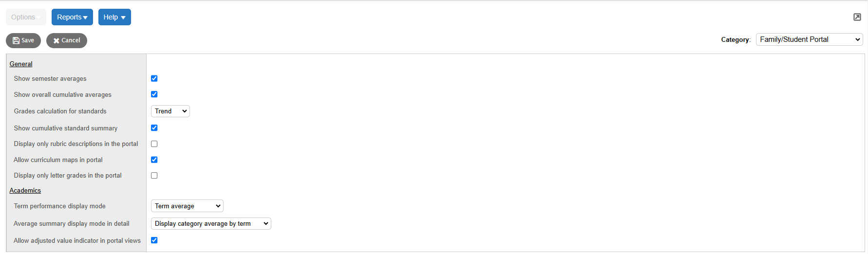Image resolution: width=868 pixels, height=254 pixels.
Task: Expand Term performance display mode dropdown
Action: pyautogui.click(x=187, y=206)
